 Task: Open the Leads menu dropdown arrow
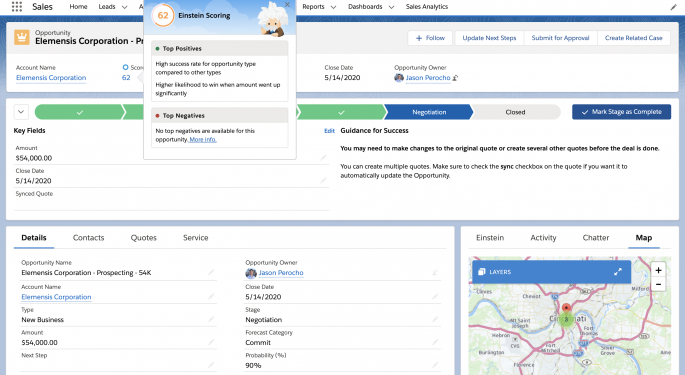pyautogui.click(x=125, y=7)
